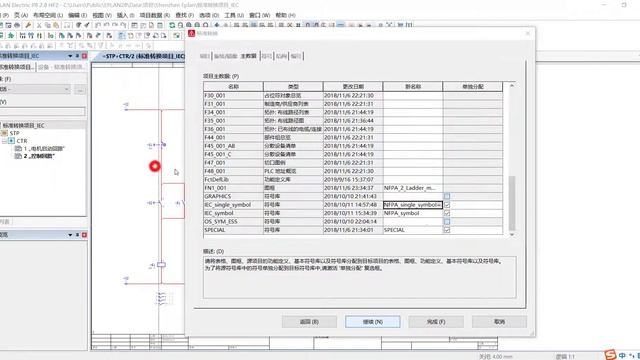This screenshot has width=640, height=360.
Task: Click the 名称 column header
Action: (233, 87)
